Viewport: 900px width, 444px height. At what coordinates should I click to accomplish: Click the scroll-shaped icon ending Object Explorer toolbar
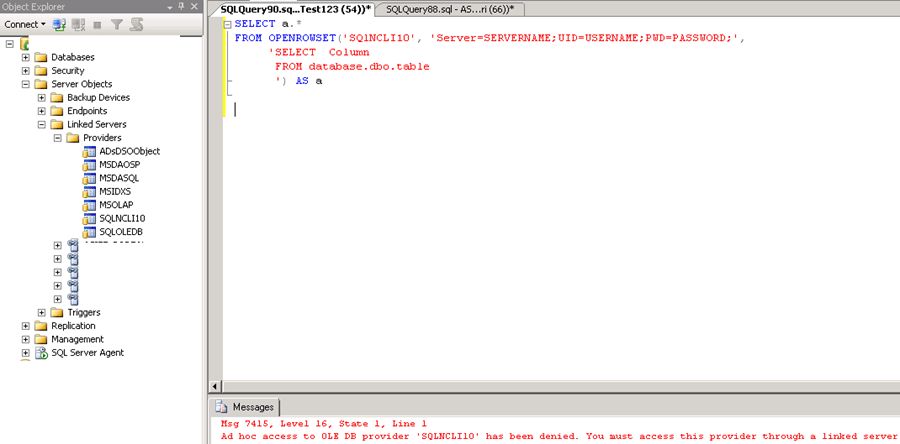point(136,24)
